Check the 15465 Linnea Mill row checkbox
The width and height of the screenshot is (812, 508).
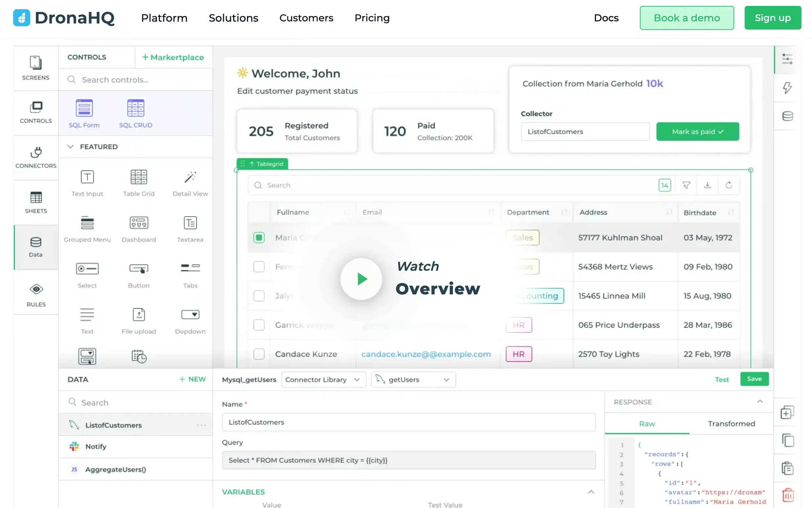pos(259,296)
